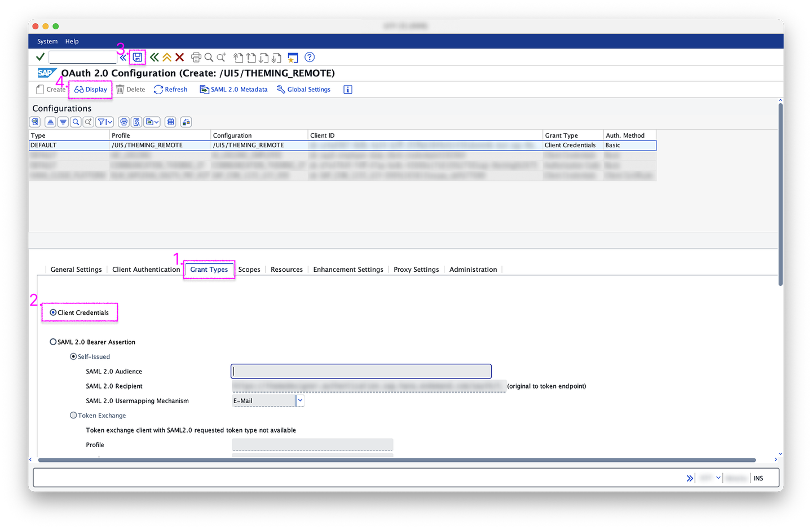Click the Details icon in Configurations toolbar

pyautogui.click(x=36, y=122)
